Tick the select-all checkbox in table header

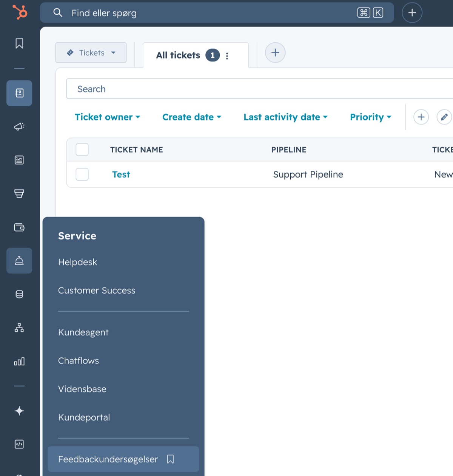(x=82, y=150)
